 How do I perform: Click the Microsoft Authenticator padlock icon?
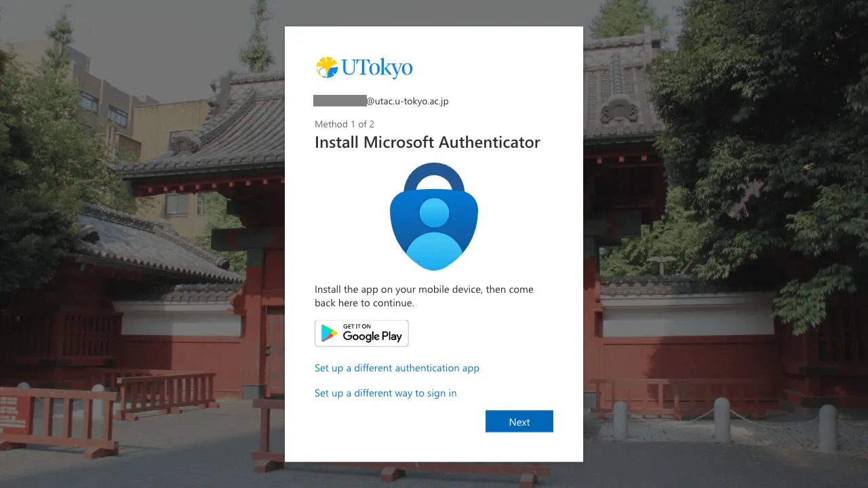434,216
